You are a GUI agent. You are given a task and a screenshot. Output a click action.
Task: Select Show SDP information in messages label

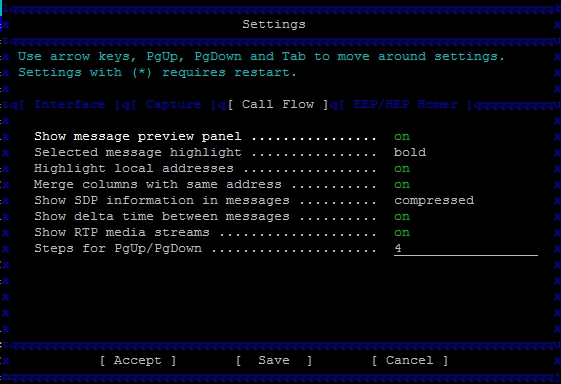coord(162,200)
